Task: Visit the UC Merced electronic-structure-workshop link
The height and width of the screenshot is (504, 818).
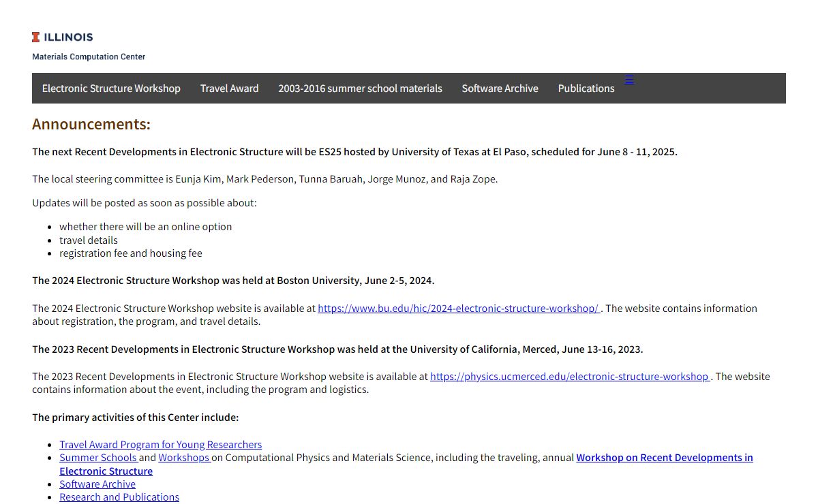Action: (x=571, y=377)
